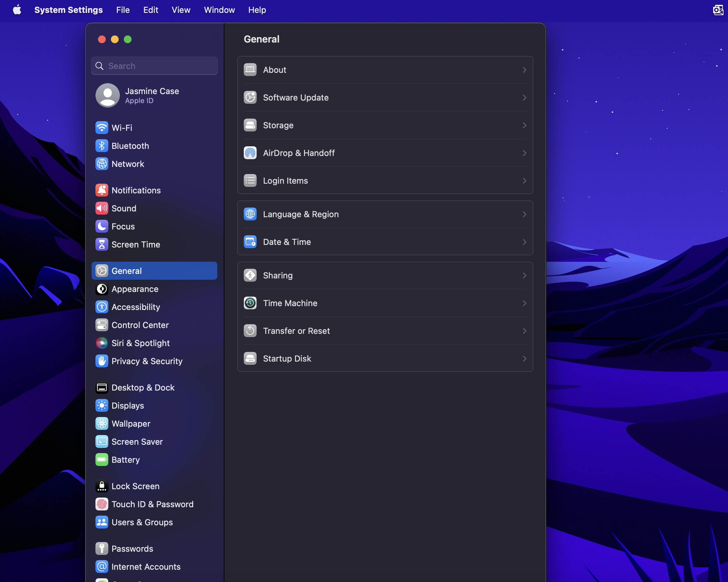Open the Window menu
This screenshot has height=582, width=728.
tap(220, 10)
